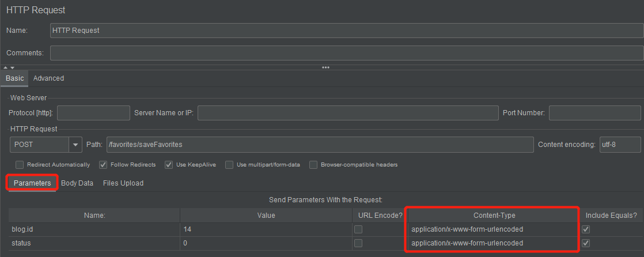Click the three-dot panel divider handle
Image resolution: width=644 pixels, height=257 pixels.
point(325,67)
